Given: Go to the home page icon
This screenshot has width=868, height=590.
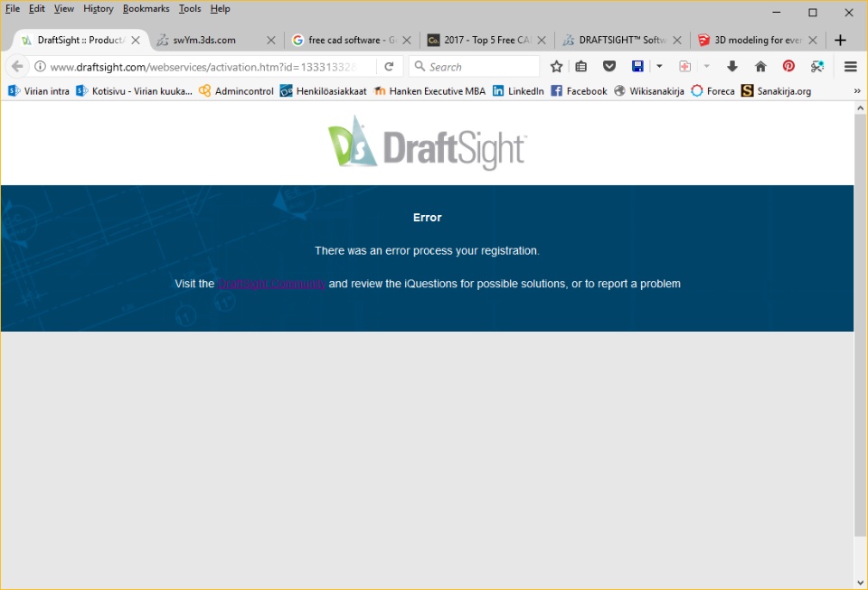Looking at the screenshot, I should click(760, 66).
